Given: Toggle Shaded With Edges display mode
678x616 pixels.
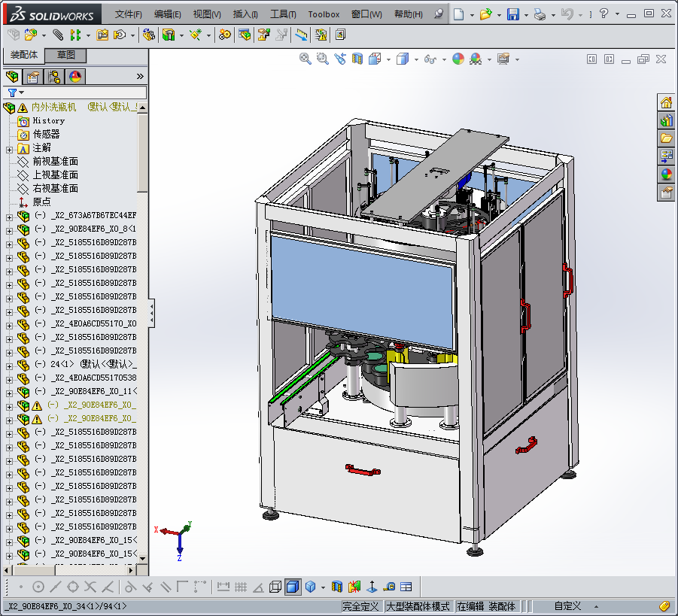Looking at the screenshot, I should pyautogui.click(x=293, y=587).
